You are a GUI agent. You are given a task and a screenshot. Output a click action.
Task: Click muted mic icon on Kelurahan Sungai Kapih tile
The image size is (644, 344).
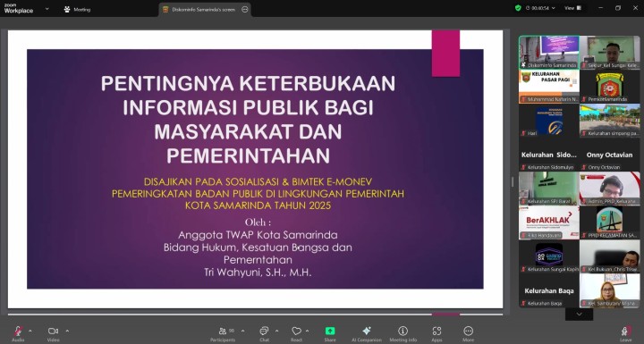[523, 269]
